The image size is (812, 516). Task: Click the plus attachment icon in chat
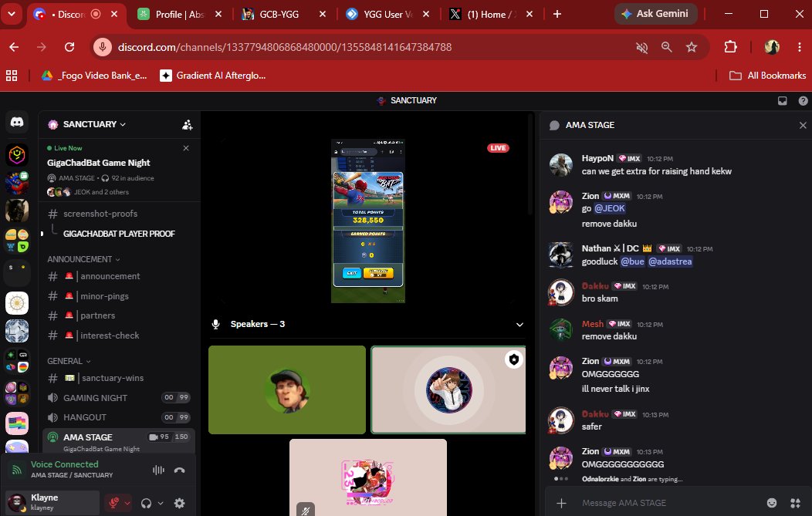tap(561, 503)
